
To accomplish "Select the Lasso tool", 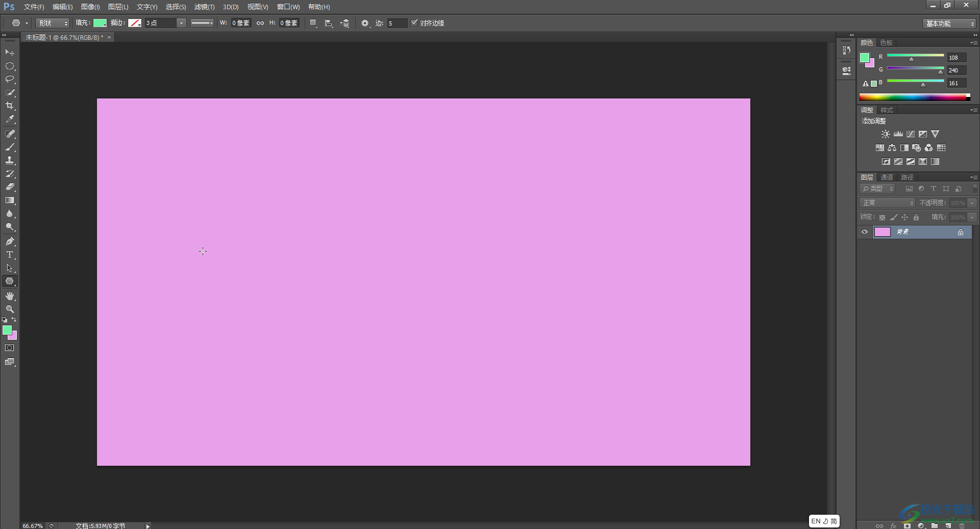I will click(x=10, y=79).
